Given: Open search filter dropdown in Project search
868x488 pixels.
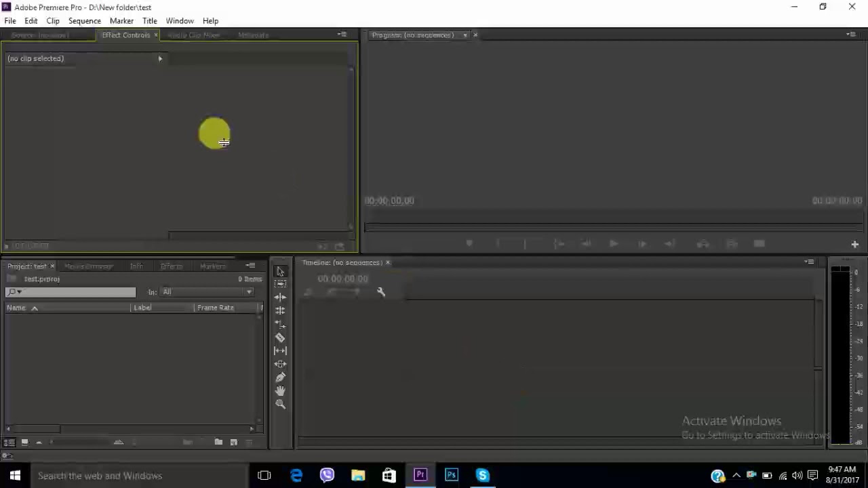Looking at the screenshot, I should (x=15, y=292).
